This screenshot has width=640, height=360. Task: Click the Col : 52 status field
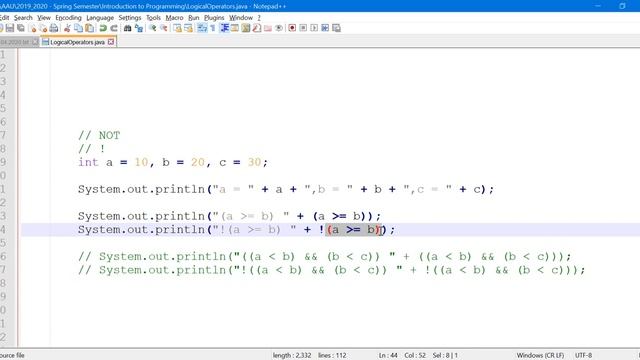tap(415, 356)
